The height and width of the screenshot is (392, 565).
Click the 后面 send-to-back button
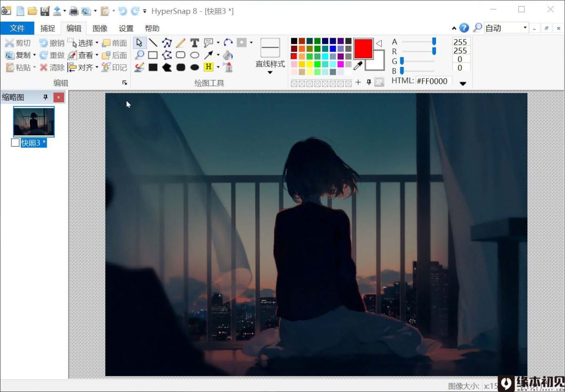[x=114, y=55]
